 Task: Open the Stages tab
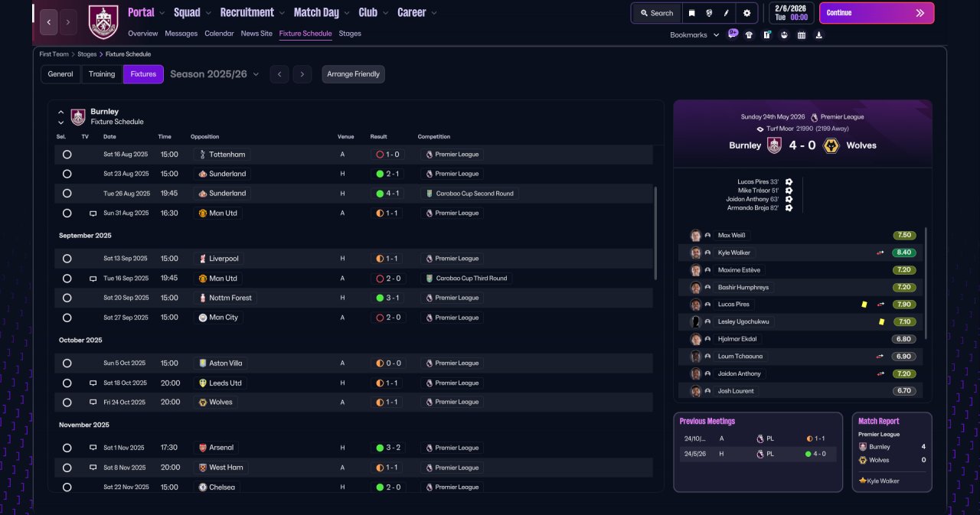(x=350, y=34)
